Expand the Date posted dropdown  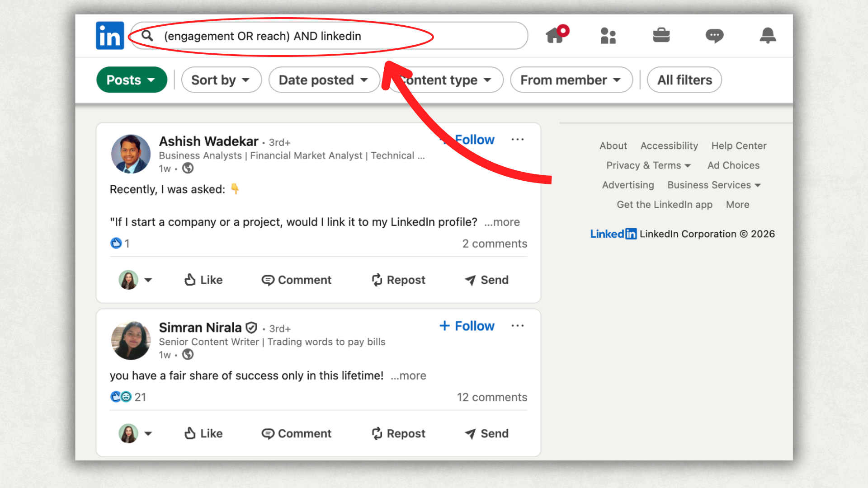[x=324, y=80]
